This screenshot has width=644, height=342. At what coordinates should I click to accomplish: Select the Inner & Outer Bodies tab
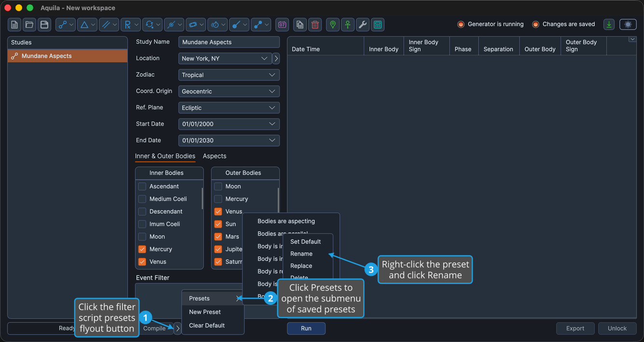tap(165, 156)
